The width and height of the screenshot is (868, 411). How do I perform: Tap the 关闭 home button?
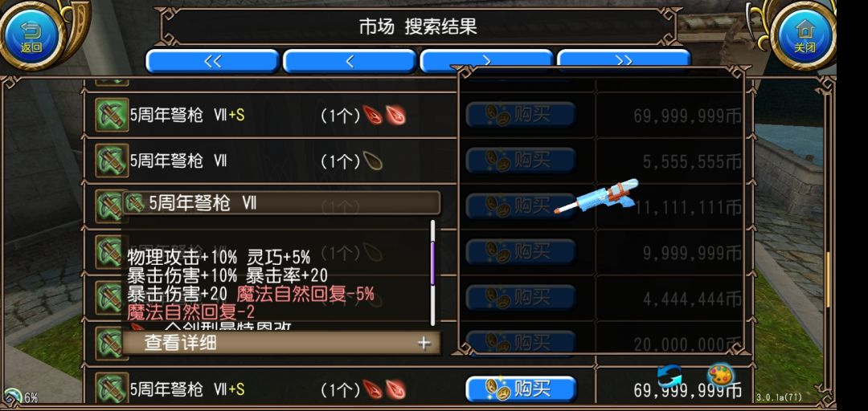coord(805,35)
